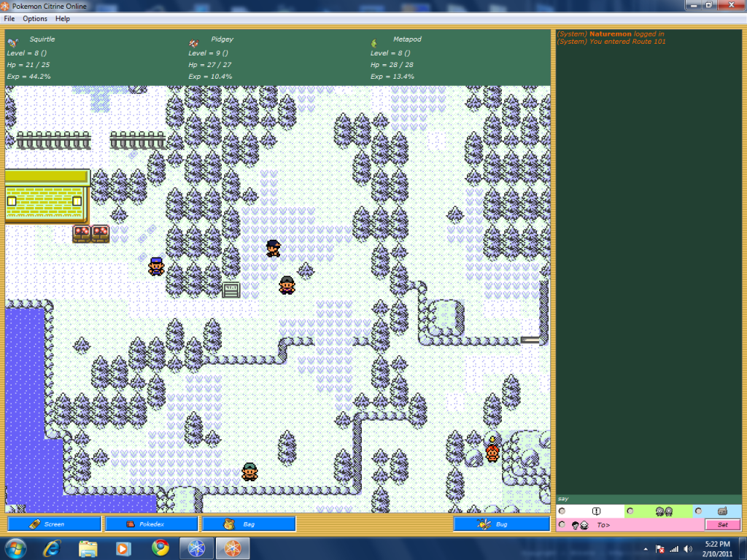Open the Bag button
The width and height of the screenshot is (747, 560).
tap(248, 524)
